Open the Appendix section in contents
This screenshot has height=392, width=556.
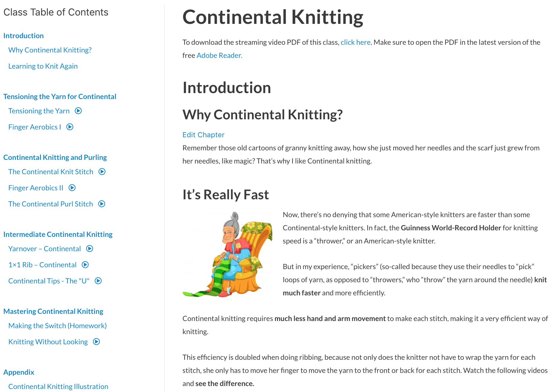[x=19, y=372]
